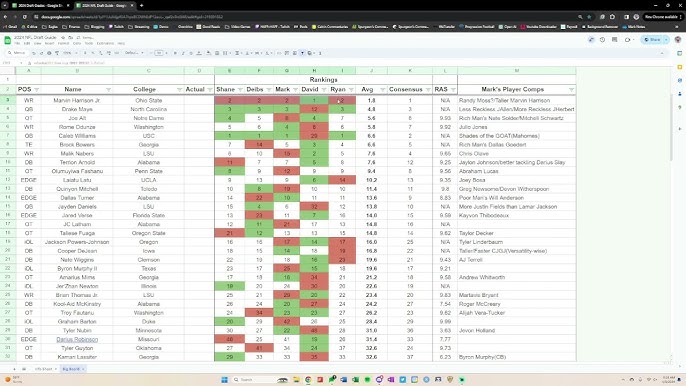Viewport: 686px width, 386px height.
Task: Switch to the Info Sheet tab
Action: click(44, 369)
